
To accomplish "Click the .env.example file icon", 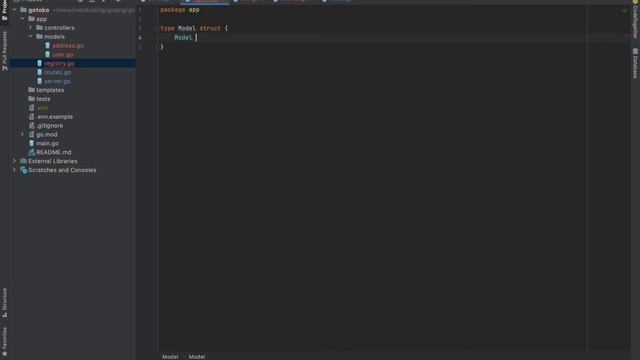I will pos(31,117).
